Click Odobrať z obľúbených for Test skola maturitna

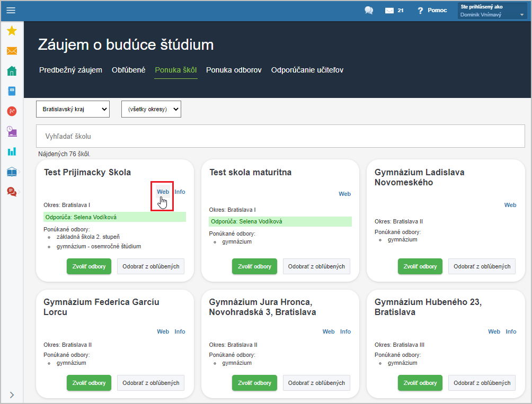pos(316,266)
